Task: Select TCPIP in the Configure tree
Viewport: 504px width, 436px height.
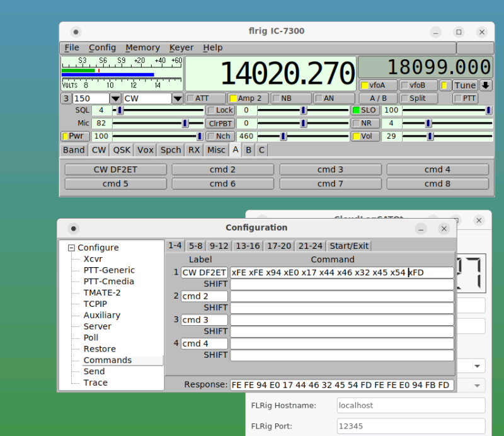Action: tap(96, 304)
